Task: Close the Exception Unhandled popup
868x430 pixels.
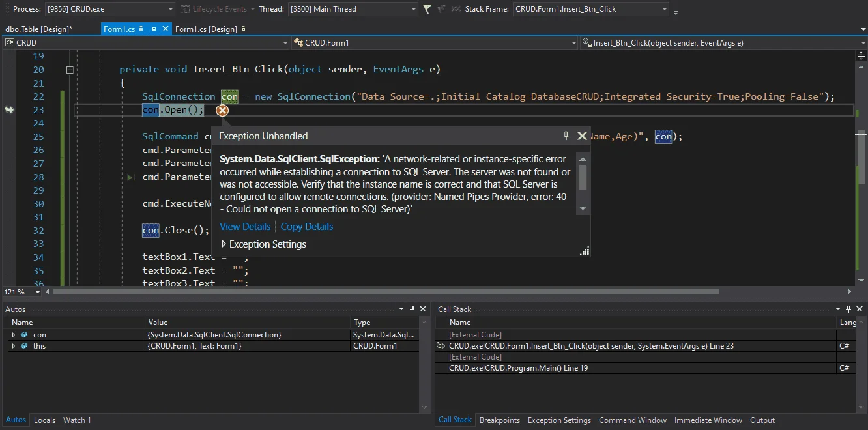Action: 582,136
